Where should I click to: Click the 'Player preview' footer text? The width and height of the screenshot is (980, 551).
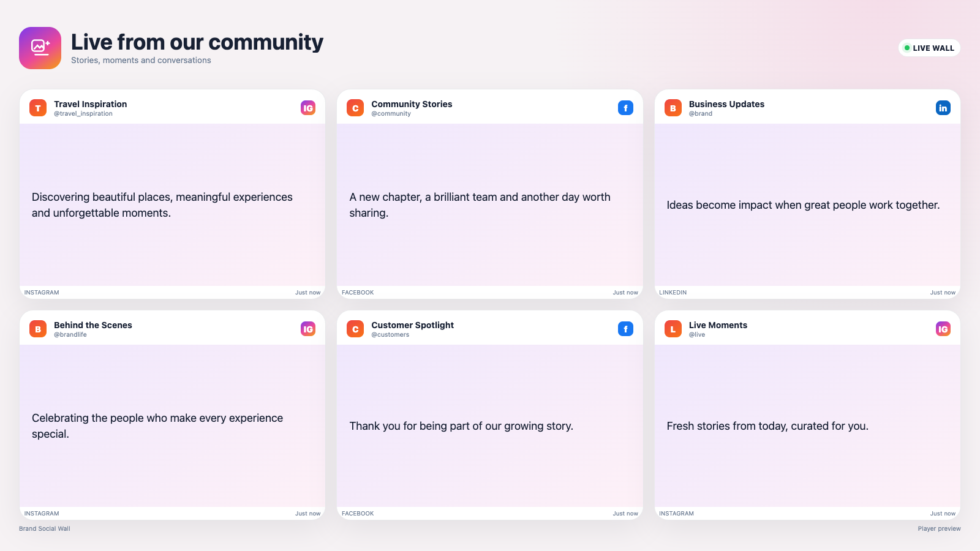pos(939,529)
